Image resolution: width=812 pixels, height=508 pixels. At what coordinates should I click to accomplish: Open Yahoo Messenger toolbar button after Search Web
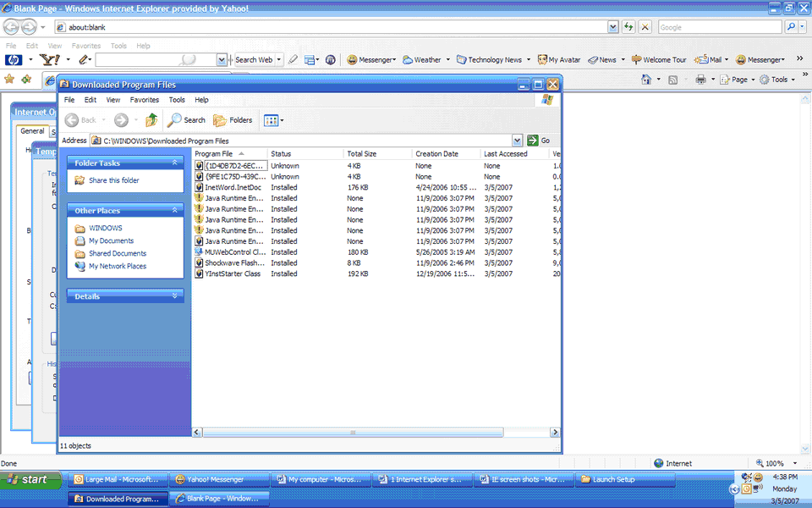click(371, 59)
